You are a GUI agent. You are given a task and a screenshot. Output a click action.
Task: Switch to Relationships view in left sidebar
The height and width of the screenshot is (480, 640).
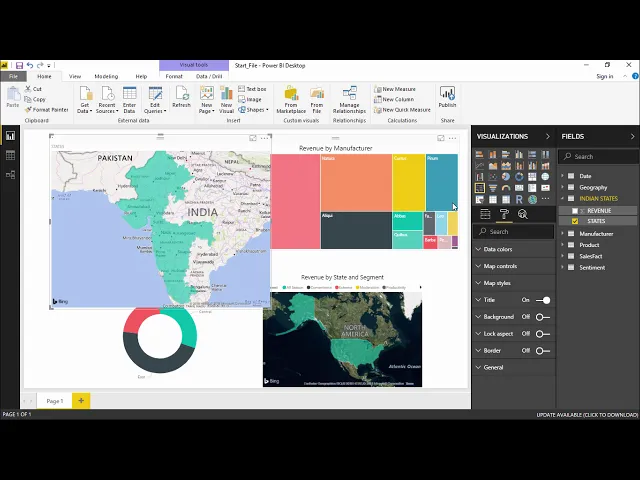click(10, 175)
